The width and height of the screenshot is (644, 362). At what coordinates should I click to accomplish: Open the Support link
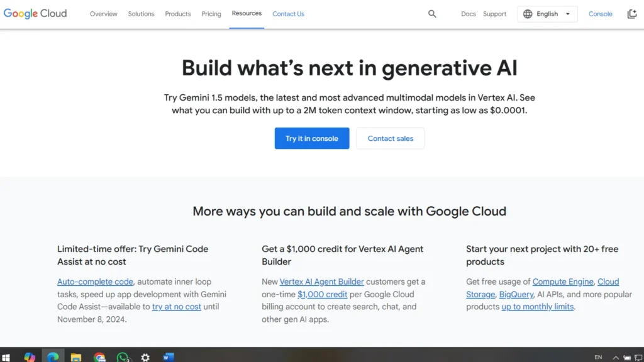[494, 14]
